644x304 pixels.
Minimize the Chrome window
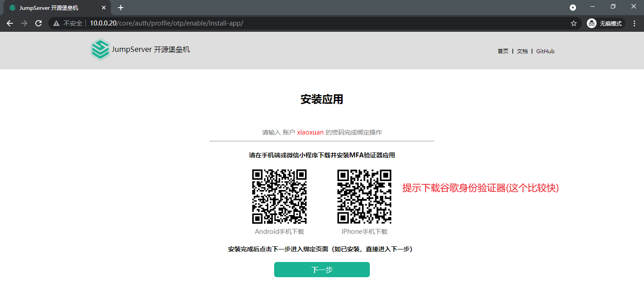coord(593,7)
